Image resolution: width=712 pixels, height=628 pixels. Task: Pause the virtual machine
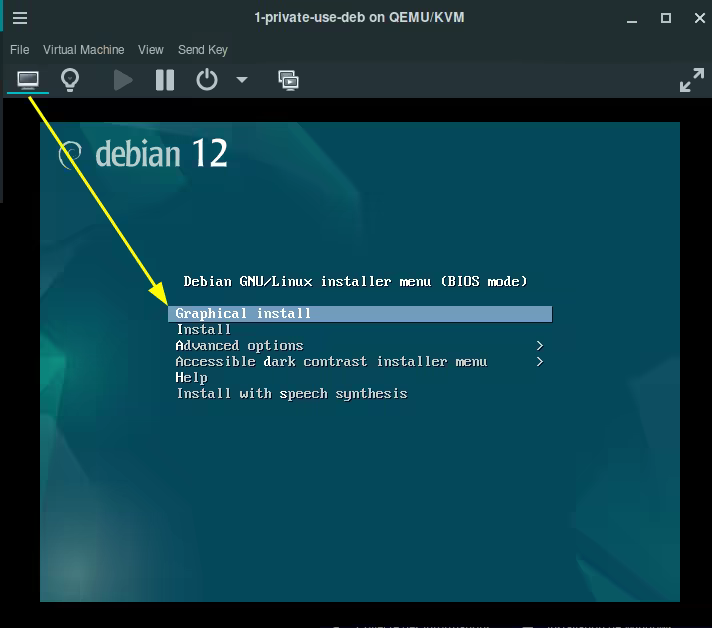[165, 80]
